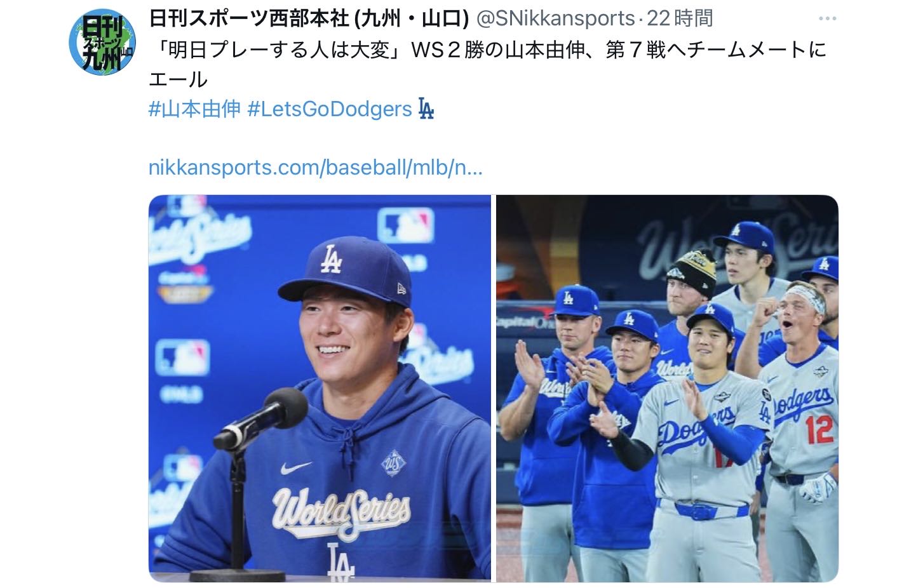Click jersey number 12 in right photo
Image resolution: width=923 pixels, height=588 pixels.
819,429
